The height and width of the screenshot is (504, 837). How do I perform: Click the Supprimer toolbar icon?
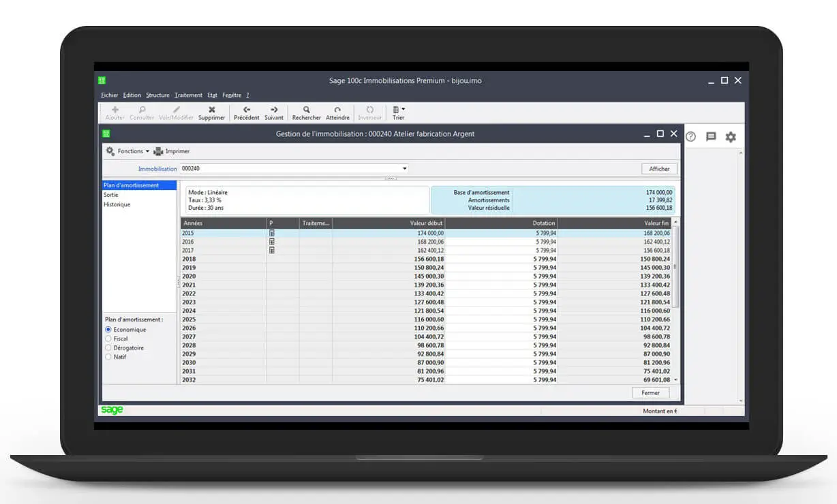[x=211, y=110]
